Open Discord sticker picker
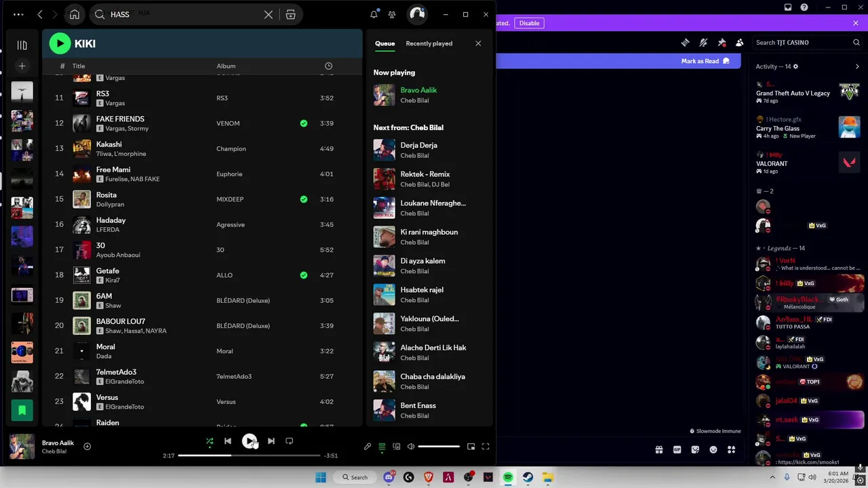The height and width of the screenshot is (488, 868). pos(695,449)
